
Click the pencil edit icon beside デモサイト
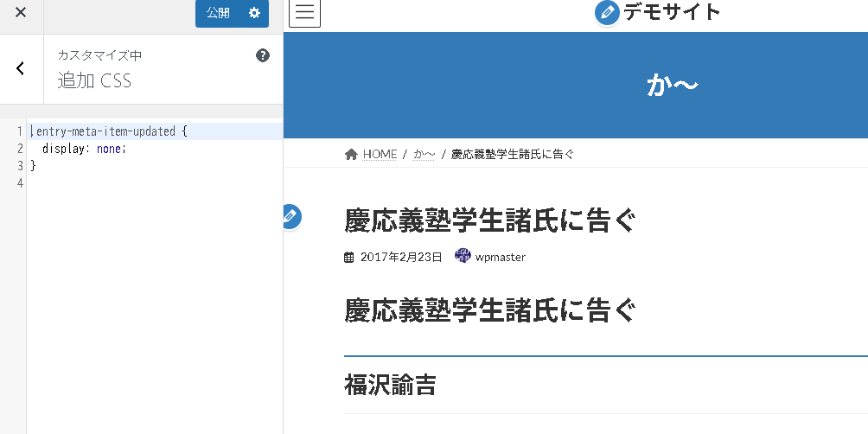607,13
